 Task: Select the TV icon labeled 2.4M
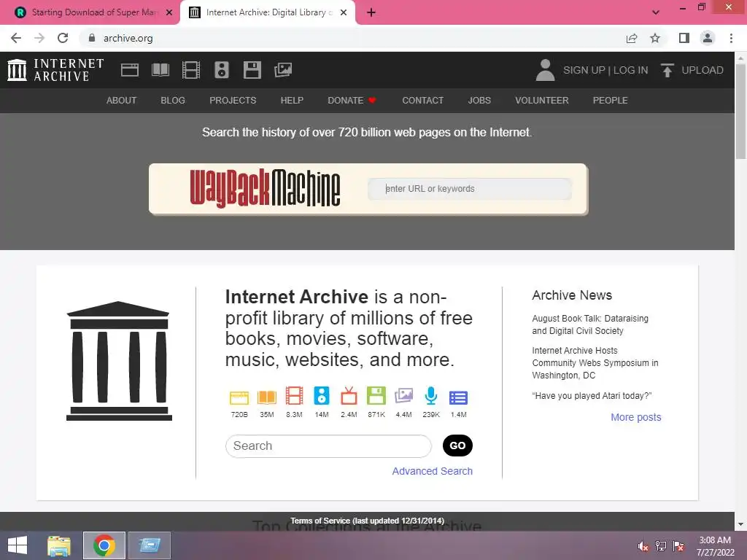(349, 396)
